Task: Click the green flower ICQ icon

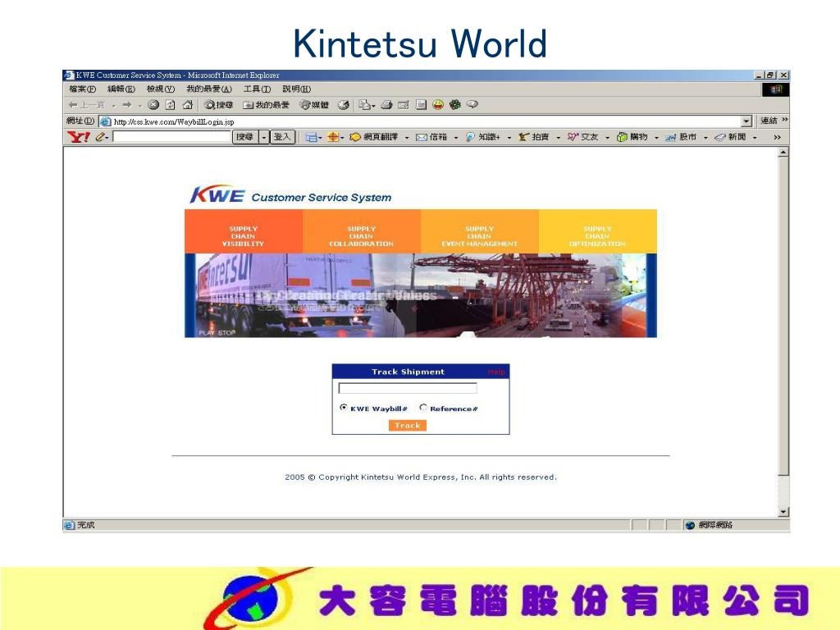Action: pos(454,105)
